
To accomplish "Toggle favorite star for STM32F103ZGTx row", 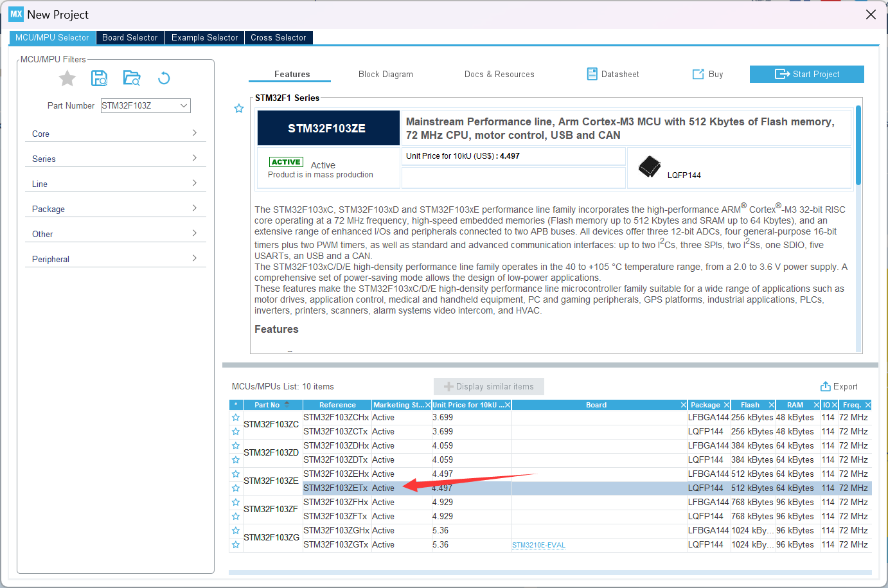I will pos(236,545).
